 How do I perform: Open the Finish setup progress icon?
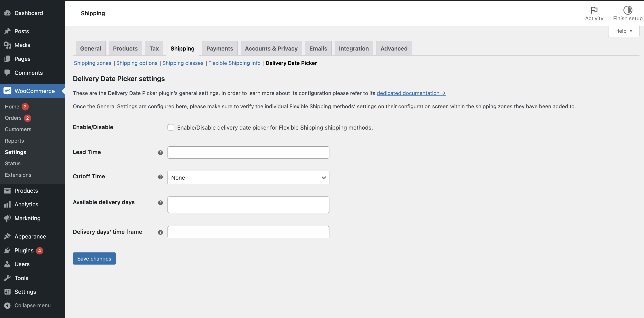[x=627, y=10]
